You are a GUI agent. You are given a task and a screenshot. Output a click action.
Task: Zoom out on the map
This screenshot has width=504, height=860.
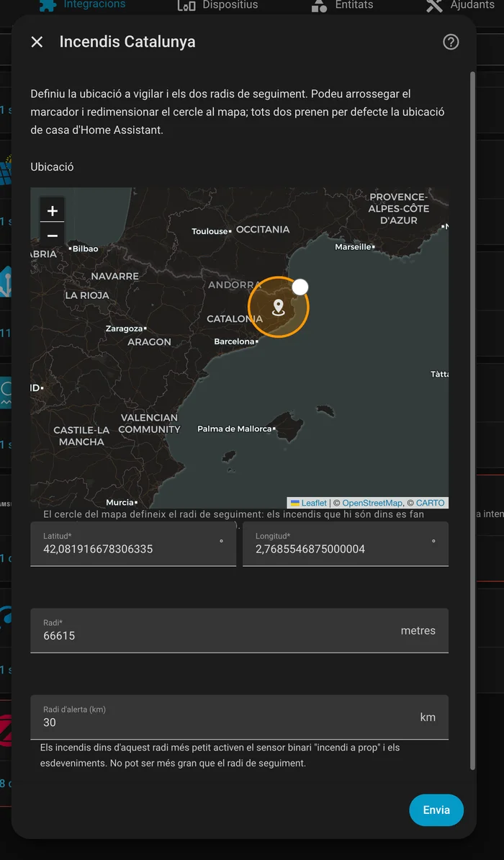[x=53, y=236]
